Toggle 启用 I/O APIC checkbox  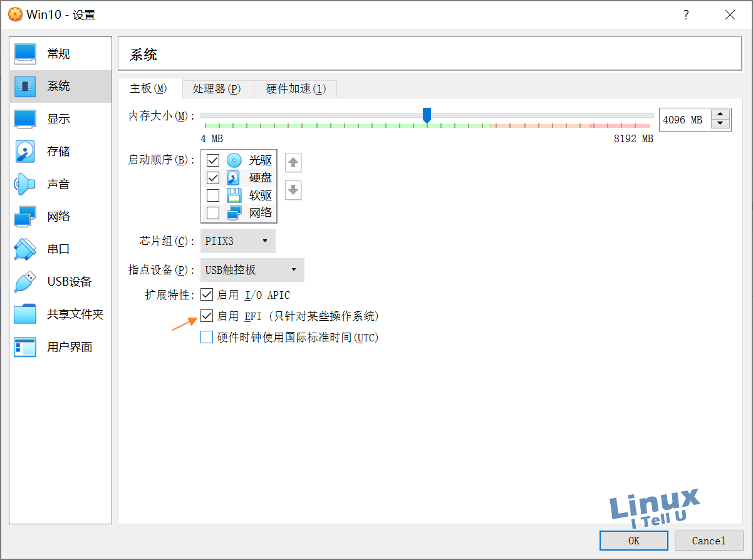click(x=207, y=295)
